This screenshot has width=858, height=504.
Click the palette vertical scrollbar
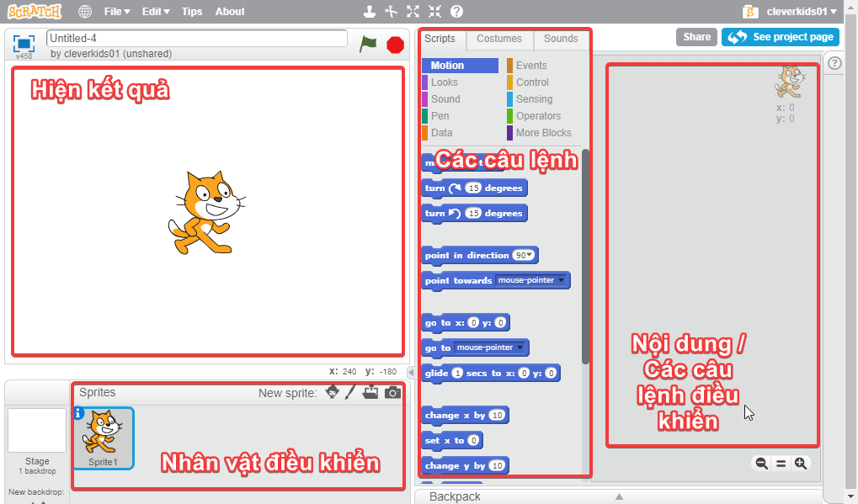pos(585,257)
